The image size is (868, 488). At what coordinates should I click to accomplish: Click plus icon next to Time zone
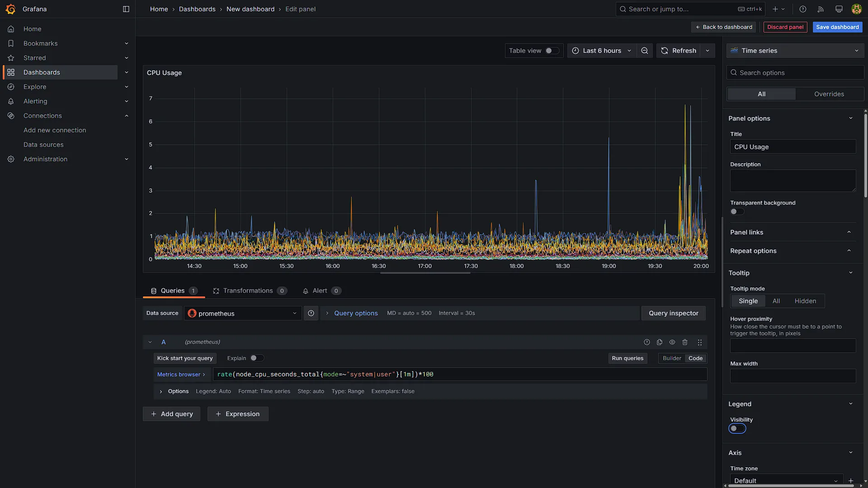coord(851,481)
